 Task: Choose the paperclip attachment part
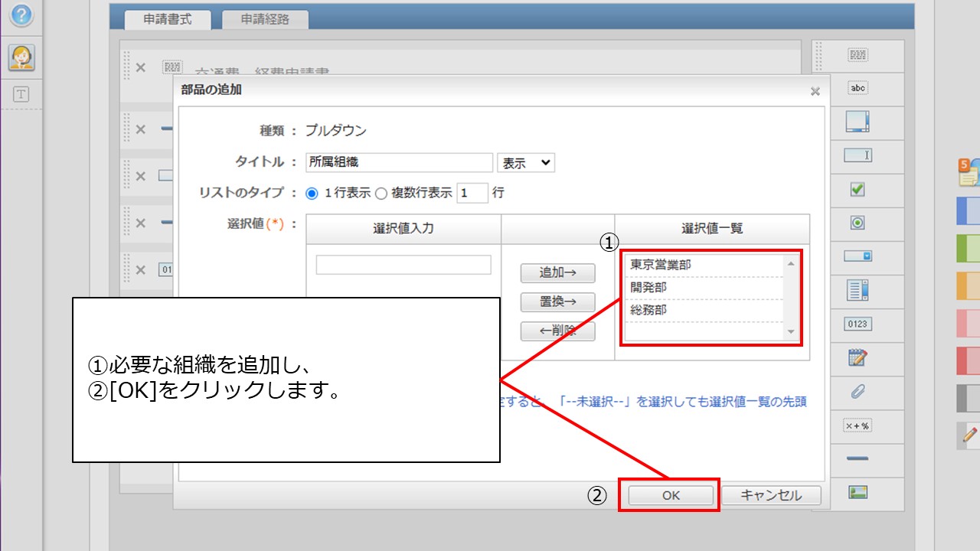click(x=857, y=392)
